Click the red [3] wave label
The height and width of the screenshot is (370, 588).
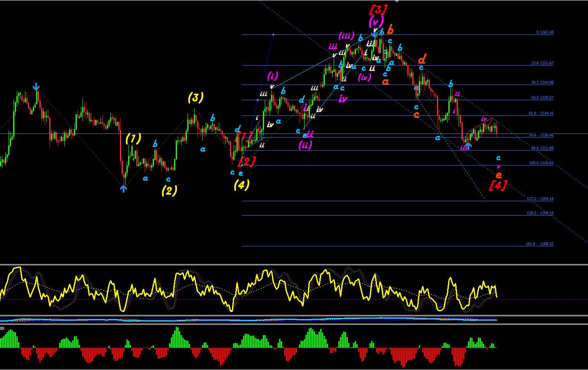tap(378, 9)
